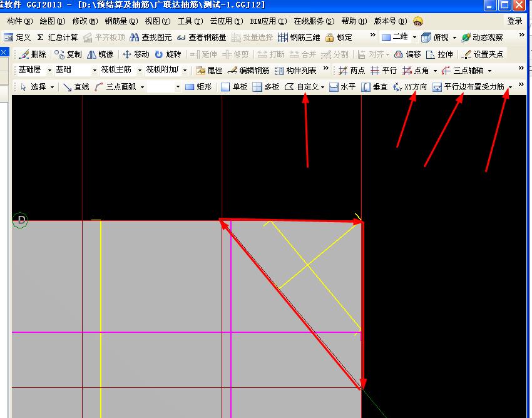Select the 拉伸 stretch tool
This screenshot has height=418, width=532.
[439, 54]
